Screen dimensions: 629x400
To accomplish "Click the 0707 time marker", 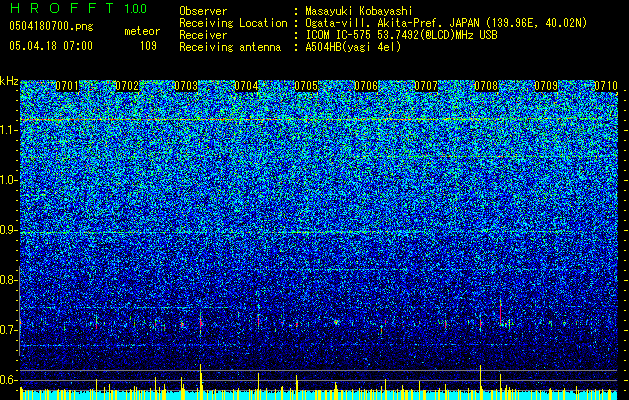I will (x=426, y=86).
